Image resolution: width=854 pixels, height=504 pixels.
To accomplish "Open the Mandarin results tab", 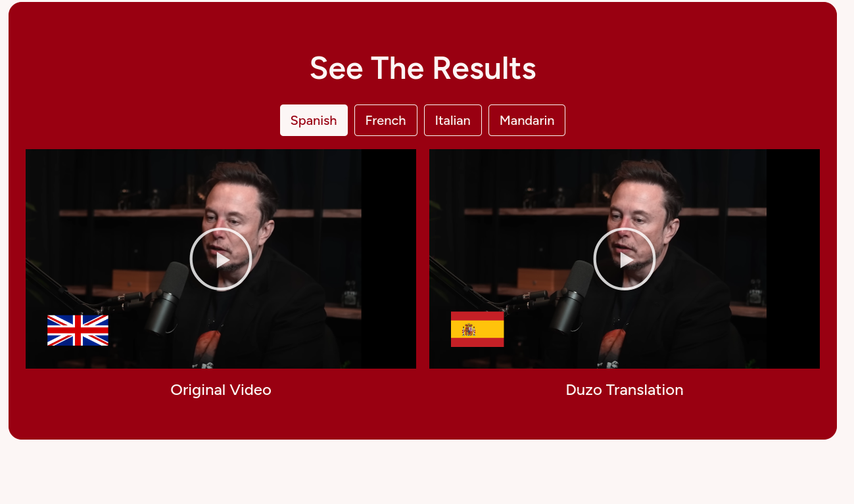I will click(x=527, y=120).
